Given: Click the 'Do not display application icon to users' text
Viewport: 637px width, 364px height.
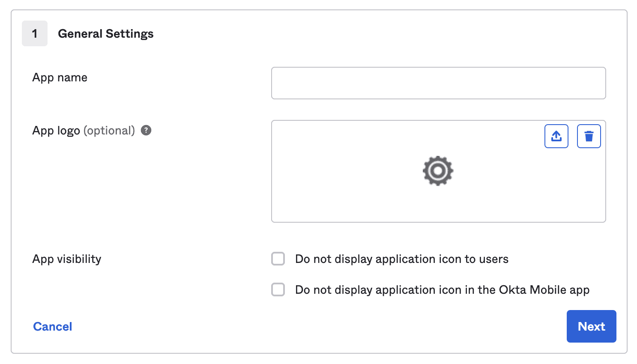Looking at the screenshot, I should 401,259.
